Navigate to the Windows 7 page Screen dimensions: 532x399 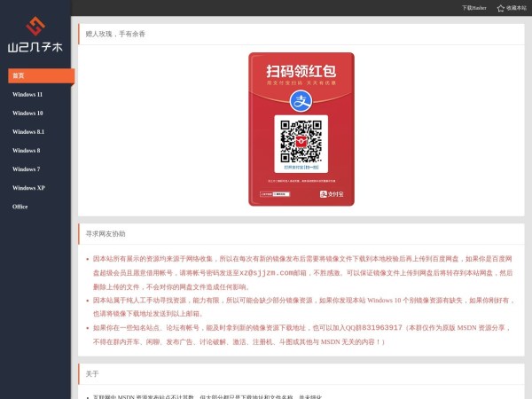pos(26,168)
